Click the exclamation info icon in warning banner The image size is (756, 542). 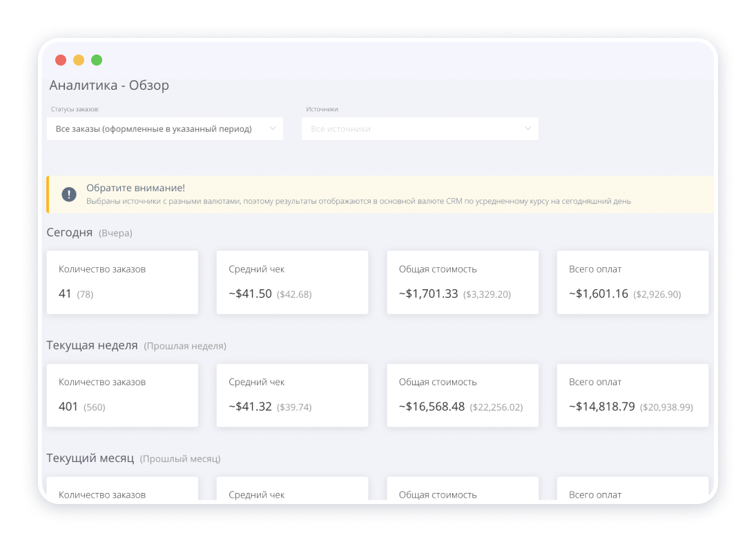point(68,194)
